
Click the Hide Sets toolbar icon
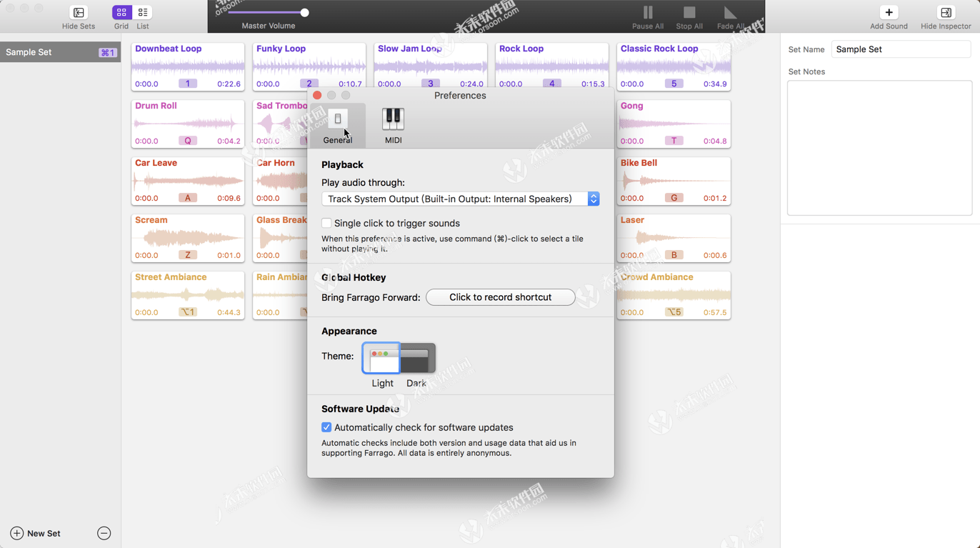pos(79,13)
